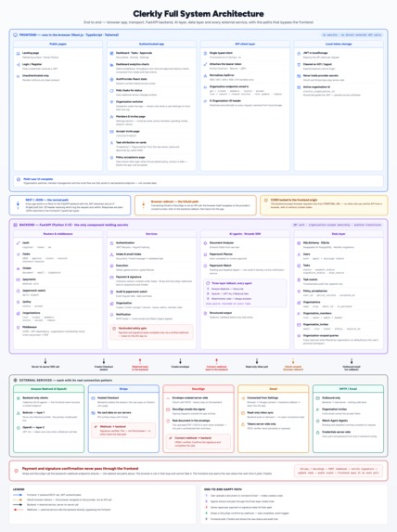Click the Public pages column header

(58, 45)
